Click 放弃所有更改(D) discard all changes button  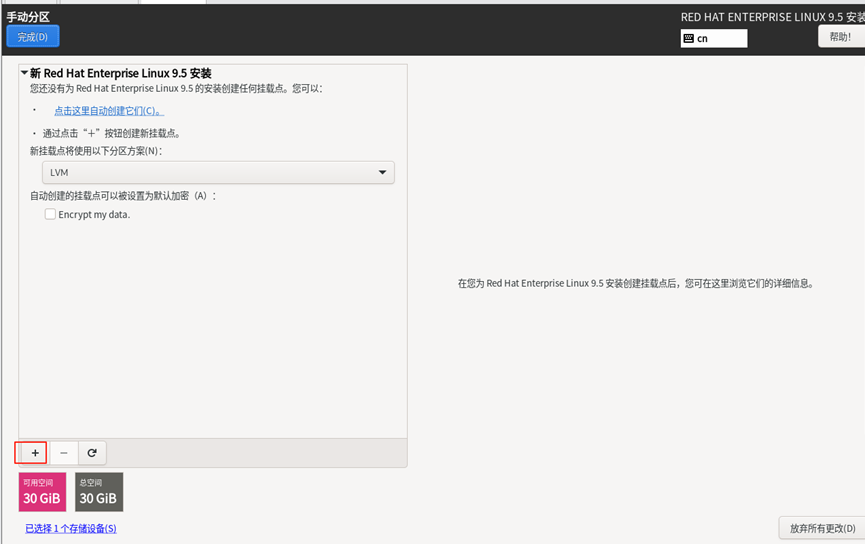(823, 528)
